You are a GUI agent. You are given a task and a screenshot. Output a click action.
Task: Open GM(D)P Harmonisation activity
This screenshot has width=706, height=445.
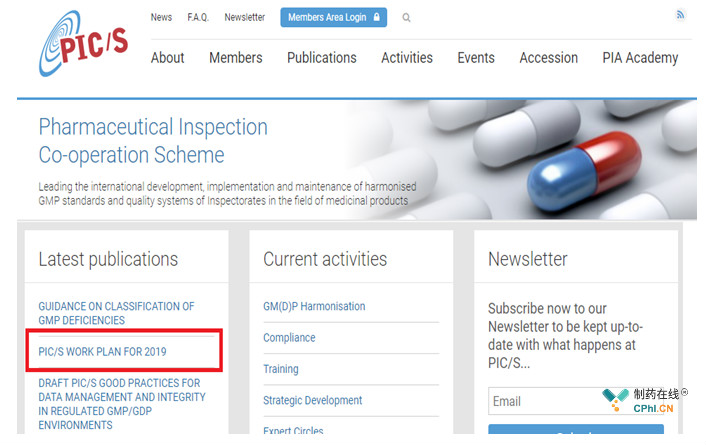(314, 306)
